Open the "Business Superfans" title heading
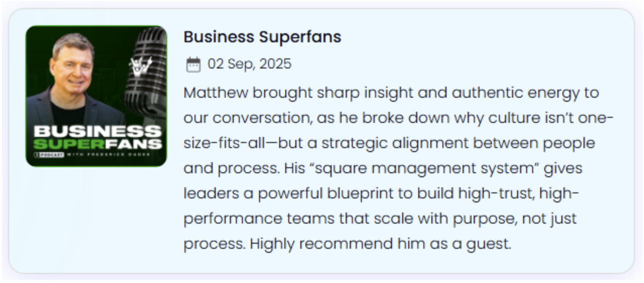 [x=262, y=37]
